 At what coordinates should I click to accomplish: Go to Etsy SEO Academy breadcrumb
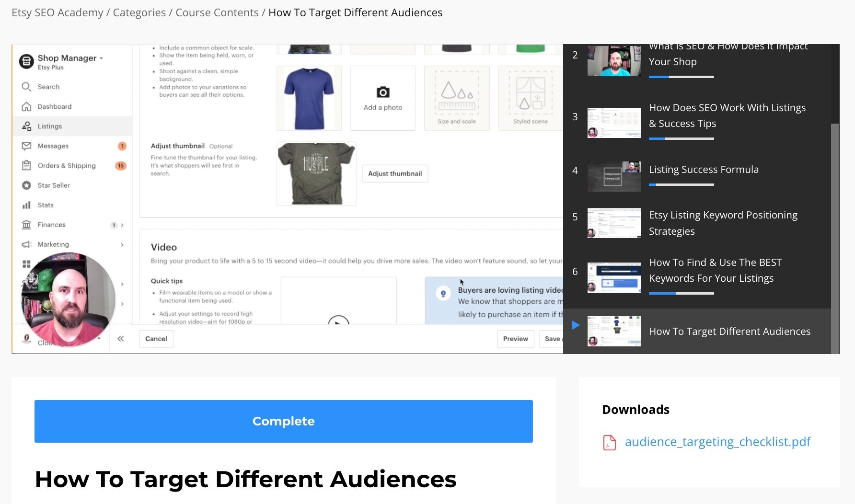pos(58,12)
